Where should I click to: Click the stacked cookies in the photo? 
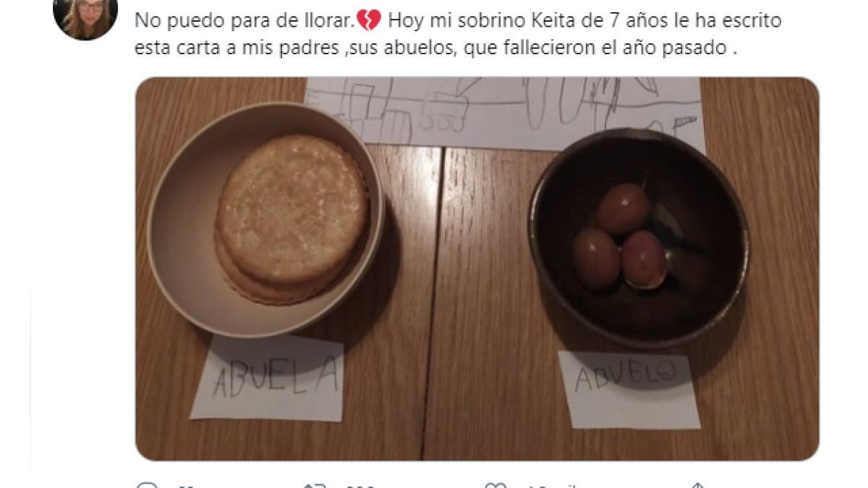tap(292, 216)
